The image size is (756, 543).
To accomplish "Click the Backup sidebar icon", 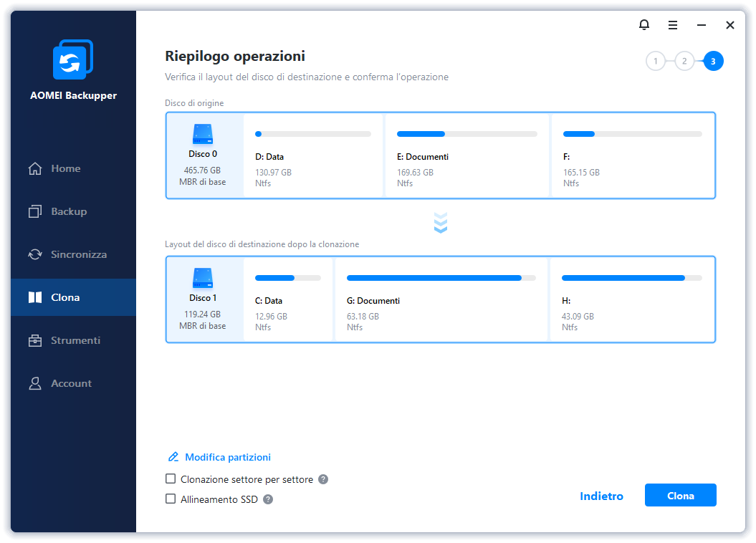I will 35,211.
